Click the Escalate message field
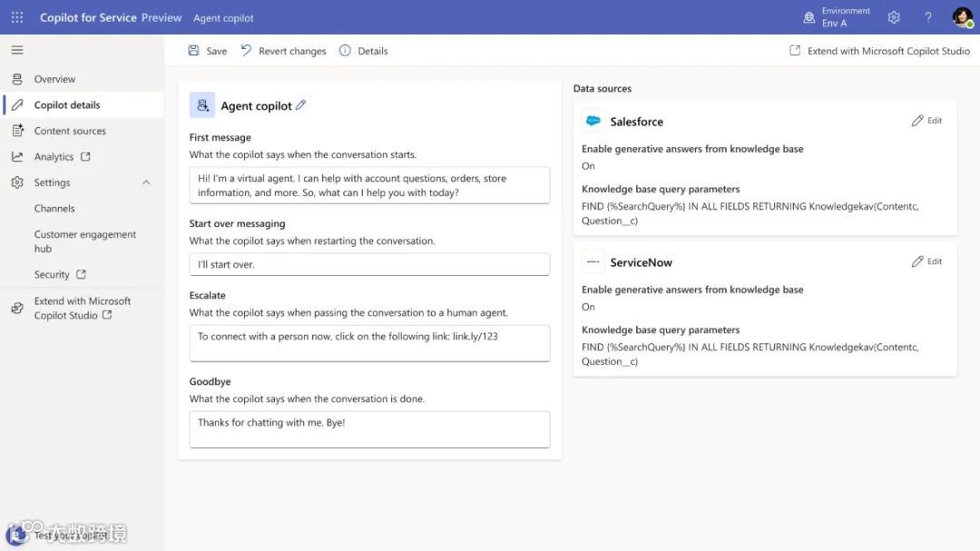 coord(369,343)
